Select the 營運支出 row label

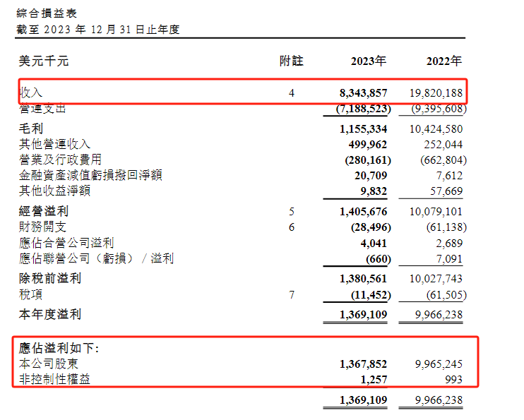42,108
